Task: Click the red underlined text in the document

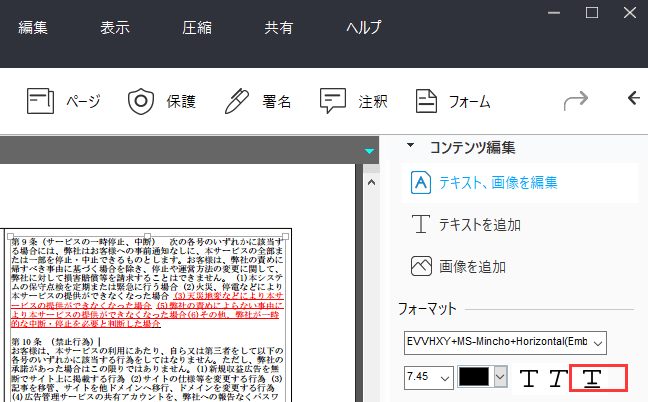Action: 147,310
